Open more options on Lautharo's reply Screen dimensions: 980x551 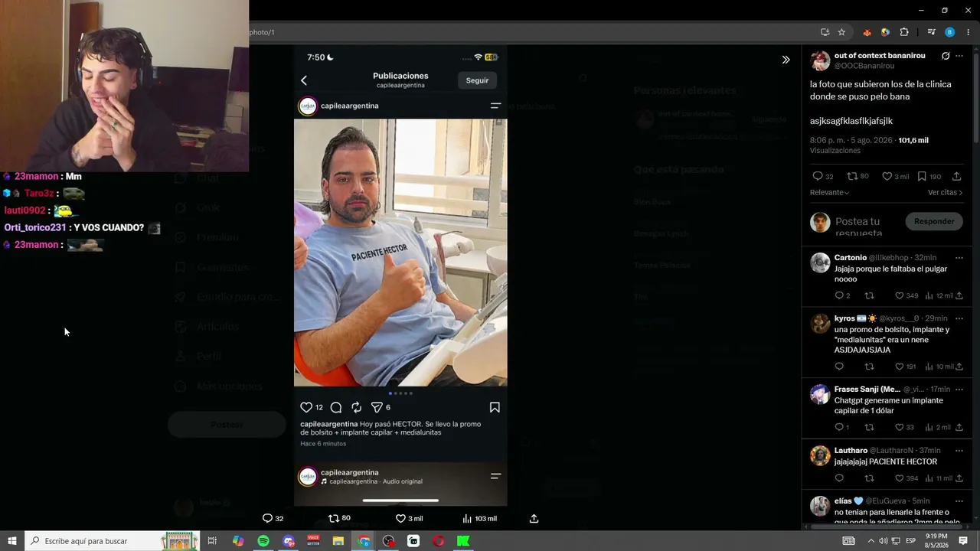click(959, 451)
